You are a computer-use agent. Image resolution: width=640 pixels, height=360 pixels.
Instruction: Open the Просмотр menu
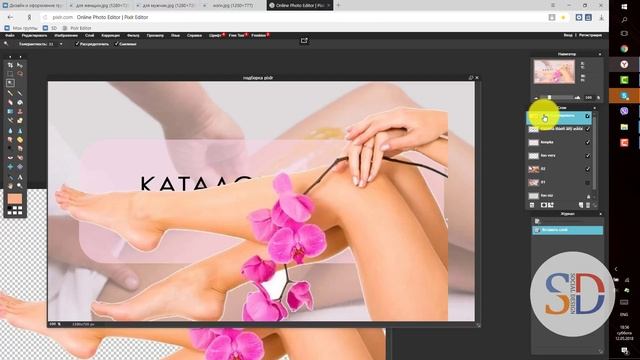pos(155,36)
